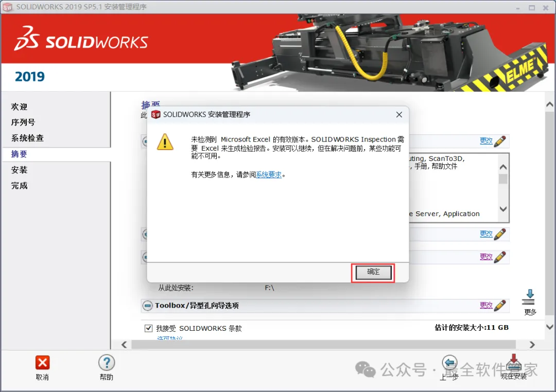
Task: Click the F:\ install path text
Action: click(x=269, y=288)
